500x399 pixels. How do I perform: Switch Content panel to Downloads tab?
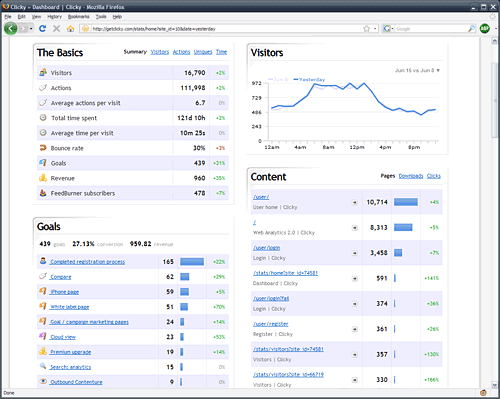[x=411, y=176]
